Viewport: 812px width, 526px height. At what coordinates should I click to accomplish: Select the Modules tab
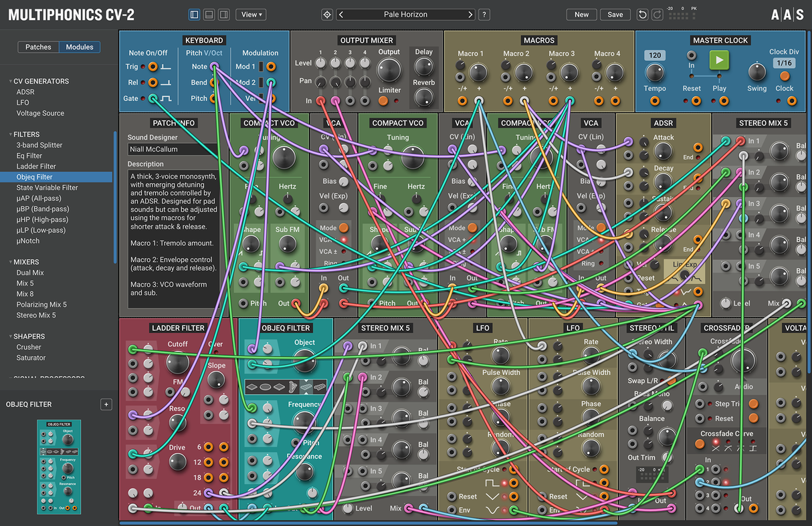tap(80, 47)
